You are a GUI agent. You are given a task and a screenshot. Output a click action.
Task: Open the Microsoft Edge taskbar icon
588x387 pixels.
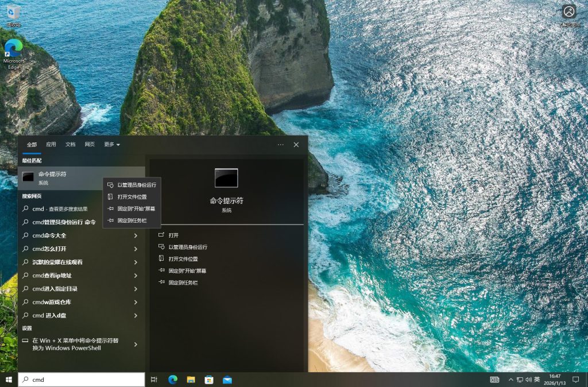click(x=173, y=380)
